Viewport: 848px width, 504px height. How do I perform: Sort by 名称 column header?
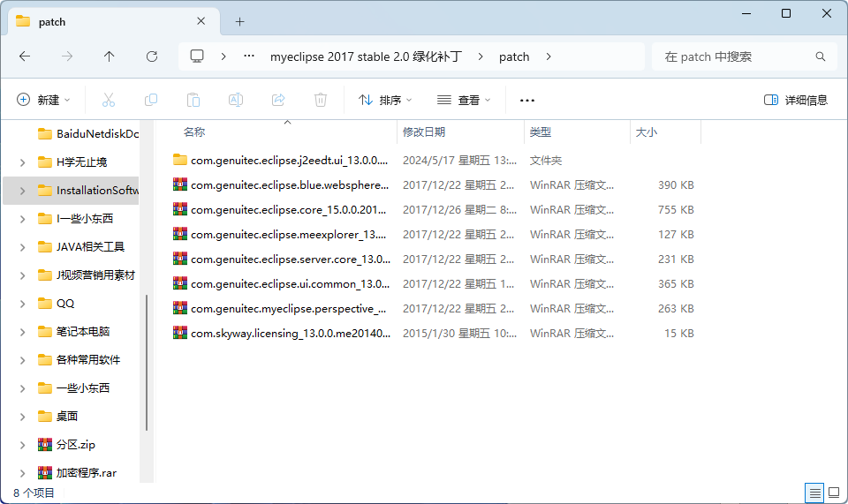[x=194, y=132]
